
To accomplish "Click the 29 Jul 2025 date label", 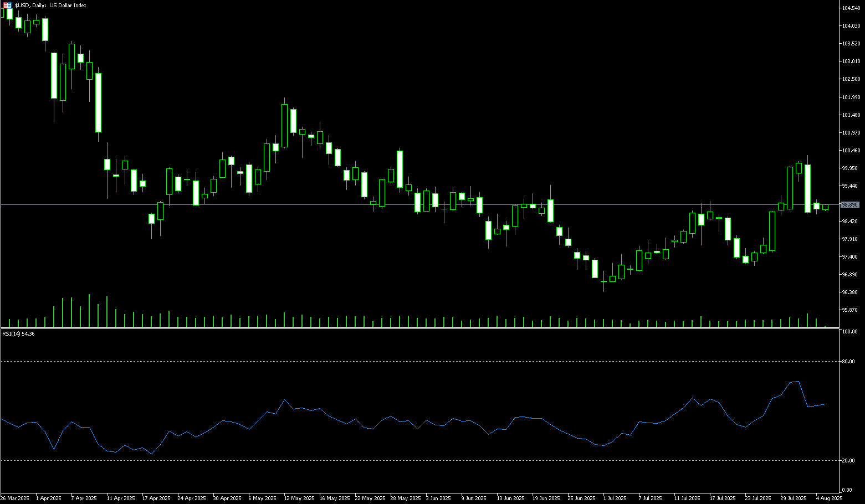I will [794, 498].
